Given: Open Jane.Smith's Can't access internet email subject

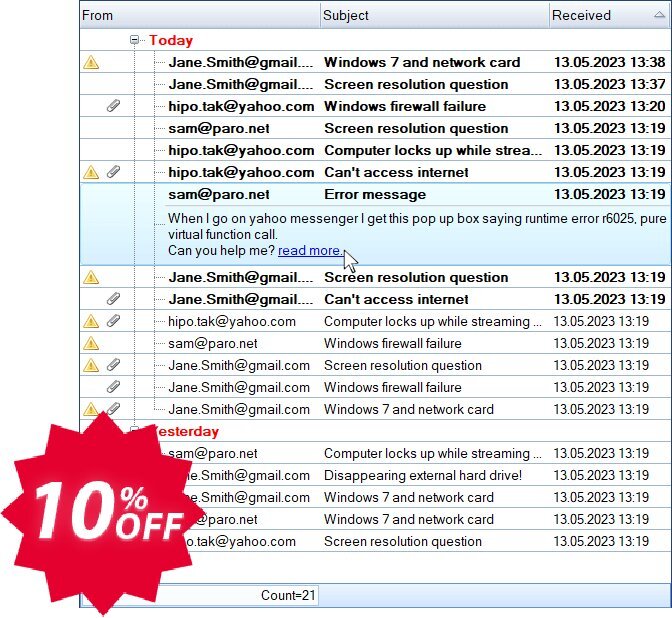Looking at the screenshot, I should [x=396, y=299].
